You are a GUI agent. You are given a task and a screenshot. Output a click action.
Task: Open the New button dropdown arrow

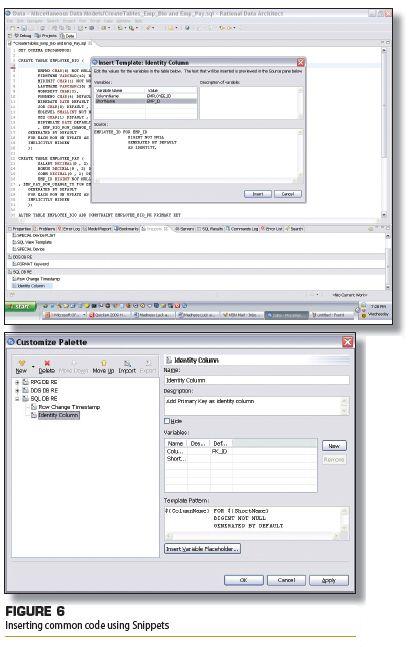(33, 366)
